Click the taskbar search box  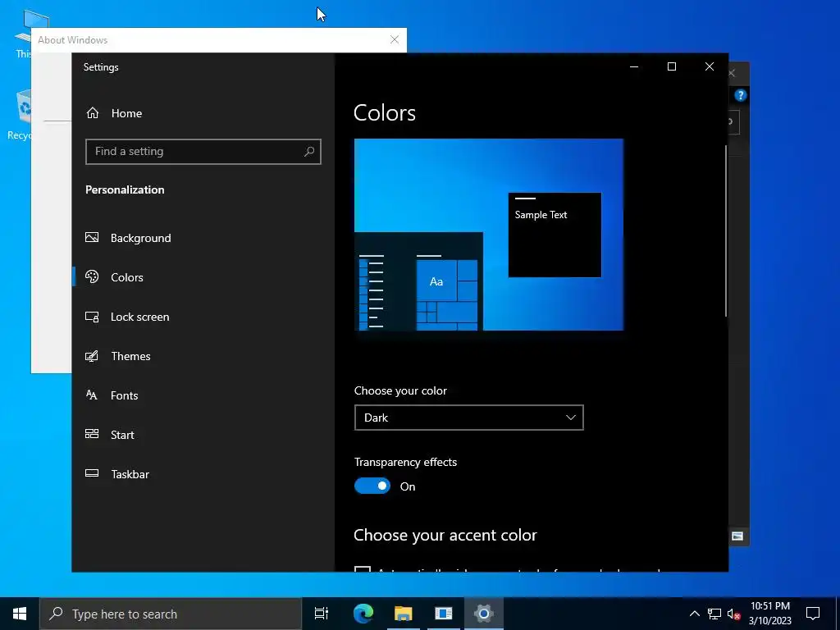click(x=171, y=614)
